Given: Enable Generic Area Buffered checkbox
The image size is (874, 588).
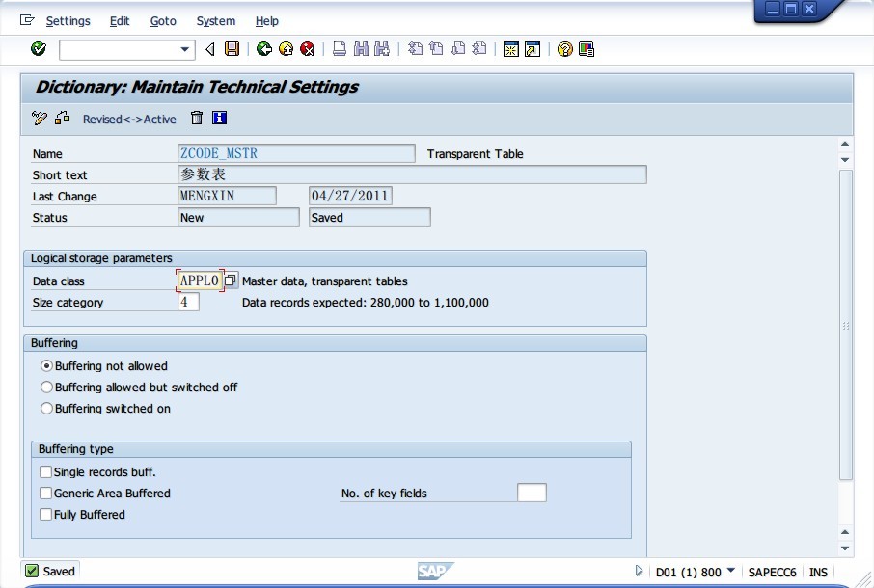Looking at the screenshot, I should [45, 493].
